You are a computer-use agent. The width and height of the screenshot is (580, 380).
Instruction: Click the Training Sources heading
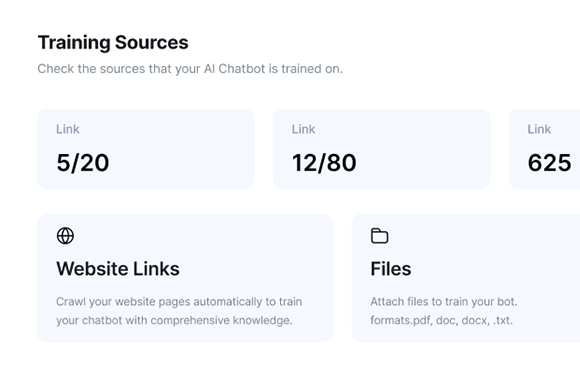click(x=113, y=43)
